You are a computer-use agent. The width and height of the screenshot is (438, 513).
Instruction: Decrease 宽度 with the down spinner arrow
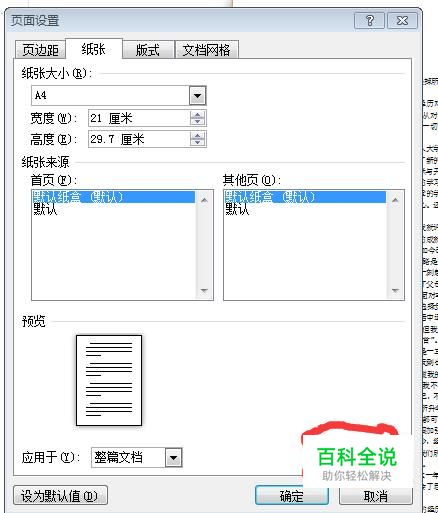198,122
